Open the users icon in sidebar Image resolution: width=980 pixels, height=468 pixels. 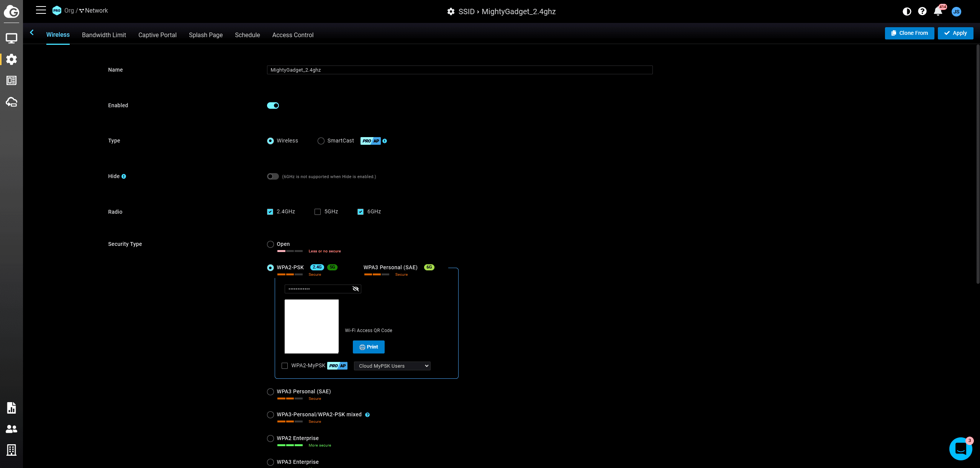point(11,429)
